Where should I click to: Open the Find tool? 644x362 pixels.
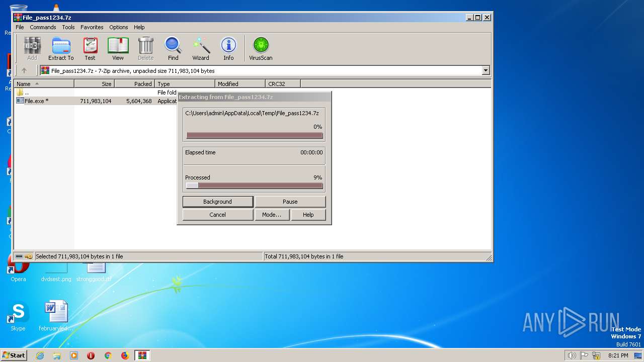click(173, 49)
